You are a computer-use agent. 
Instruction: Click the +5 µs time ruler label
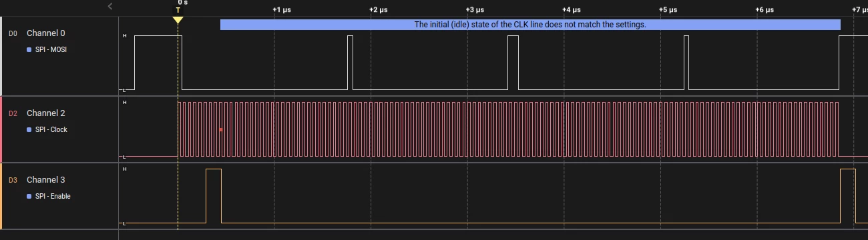click(668, 10)
